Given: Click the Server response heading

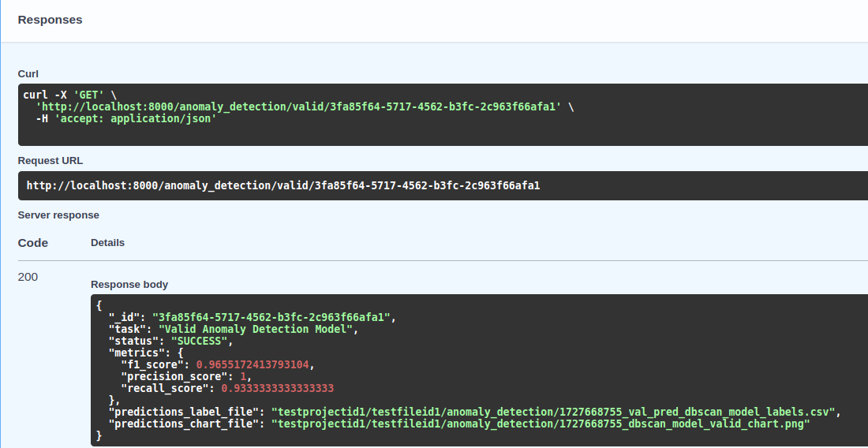Looking at the screenshot, I should 58,215.
